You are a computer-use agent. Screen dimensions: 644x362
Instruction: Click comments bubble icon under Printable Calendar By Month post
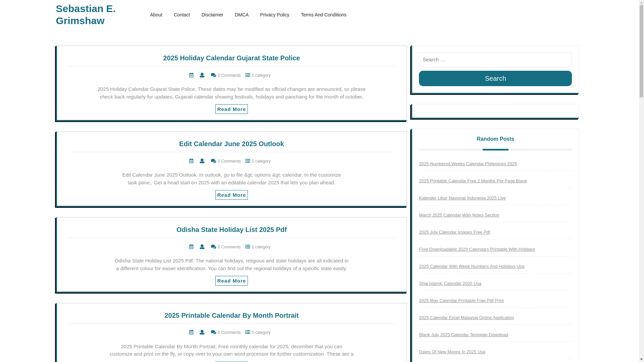pyautogui.click(x=213, y=332)
